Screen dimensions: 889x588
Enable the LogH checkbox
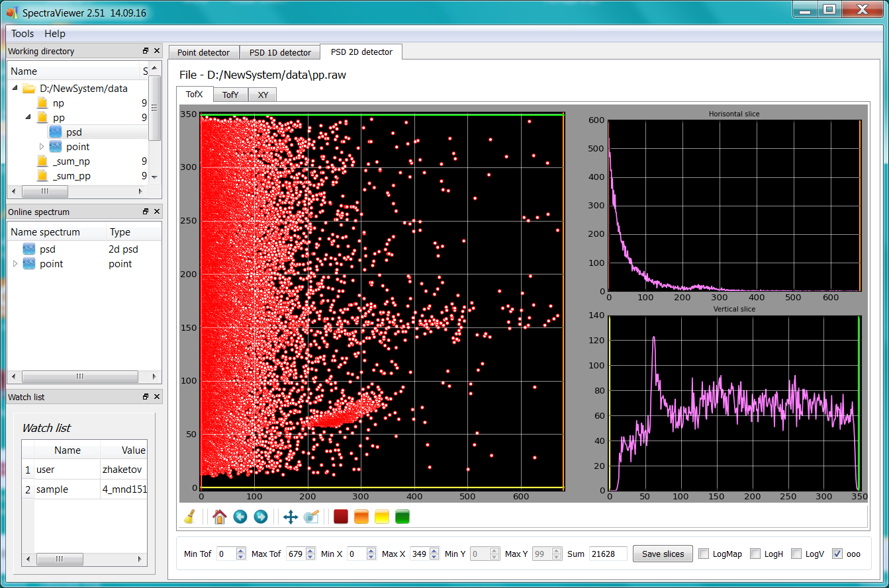point(755,554)
